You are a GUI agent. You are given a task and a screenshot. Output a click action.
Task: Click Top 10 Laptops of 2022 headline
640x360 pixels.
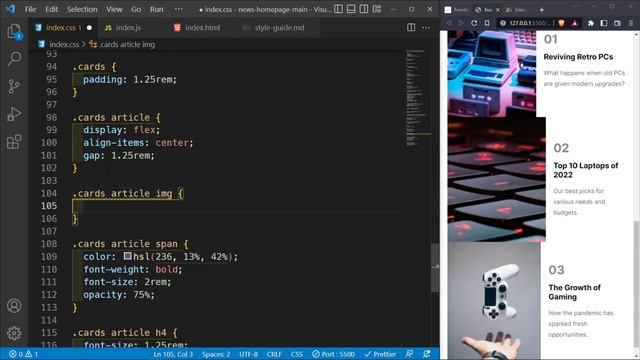(x=586, y=170)
